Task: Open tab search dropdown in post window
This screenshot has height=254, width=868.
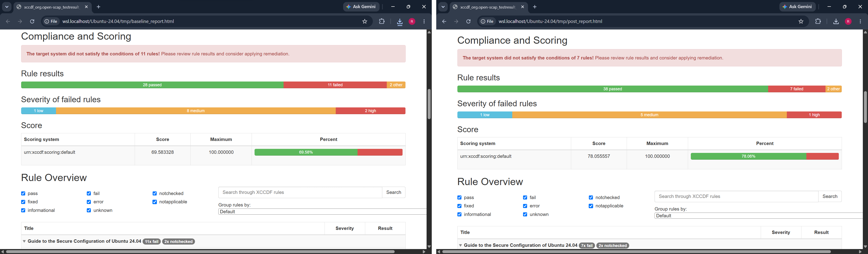Action: (443, 7)
